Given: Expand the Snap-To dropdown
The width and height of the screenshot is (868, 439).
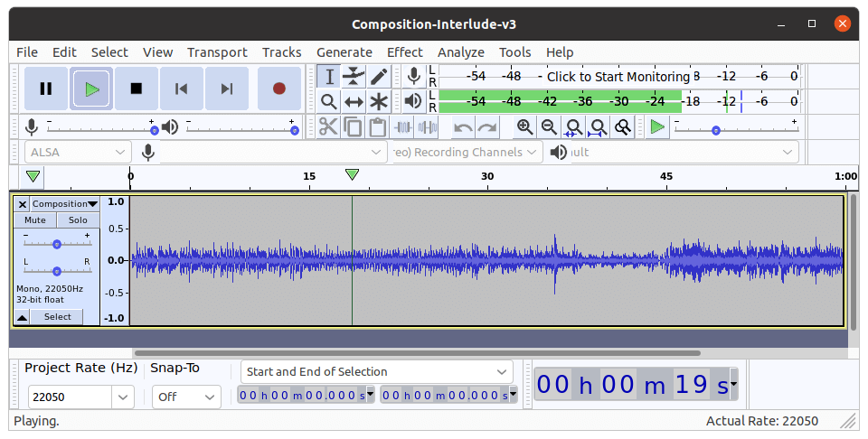Looking at the screenshot, I should [x=210, y=397].
